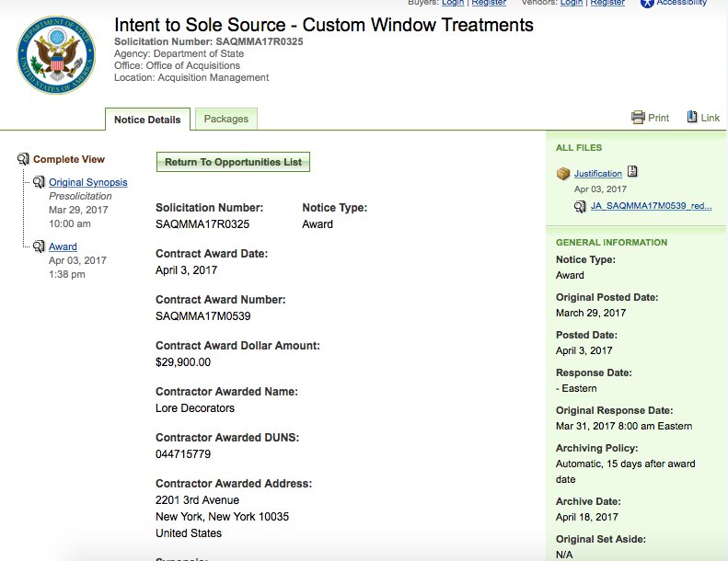The width and height of the screenshot is (728, 561).
Task: Open the Award link in the tree
Action: 63,246
